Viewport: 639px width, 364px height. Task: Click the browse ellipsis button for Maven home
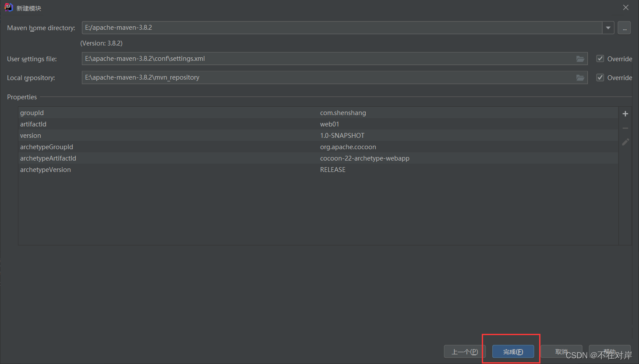coord(624,28)
